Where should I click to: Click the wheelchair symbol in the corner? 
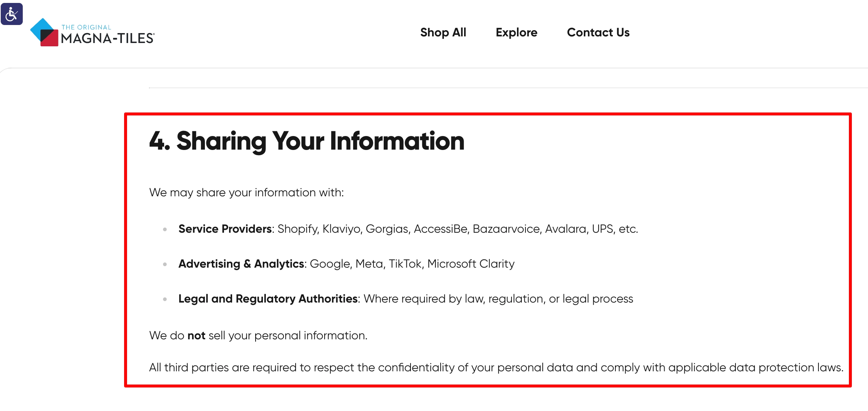(x=12, y=13)
